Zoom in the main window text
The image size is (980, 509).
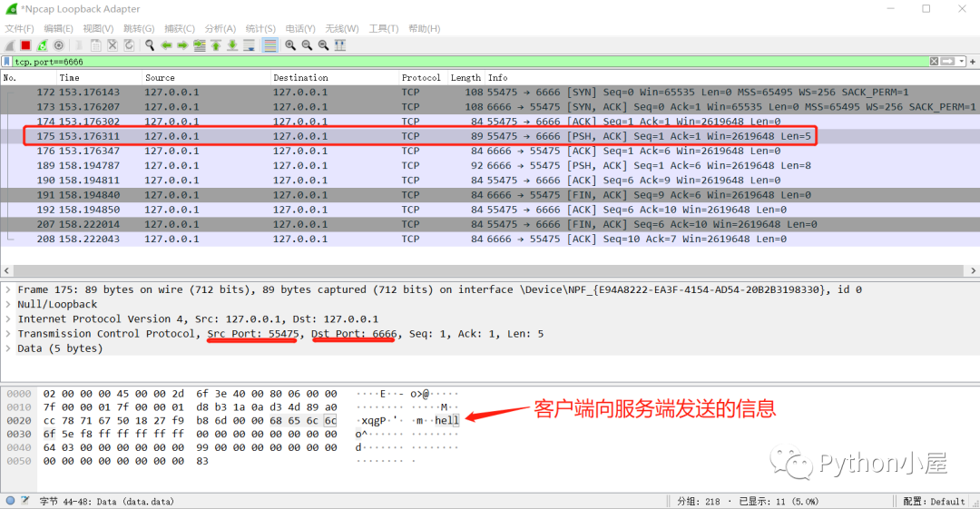[290, 45]
